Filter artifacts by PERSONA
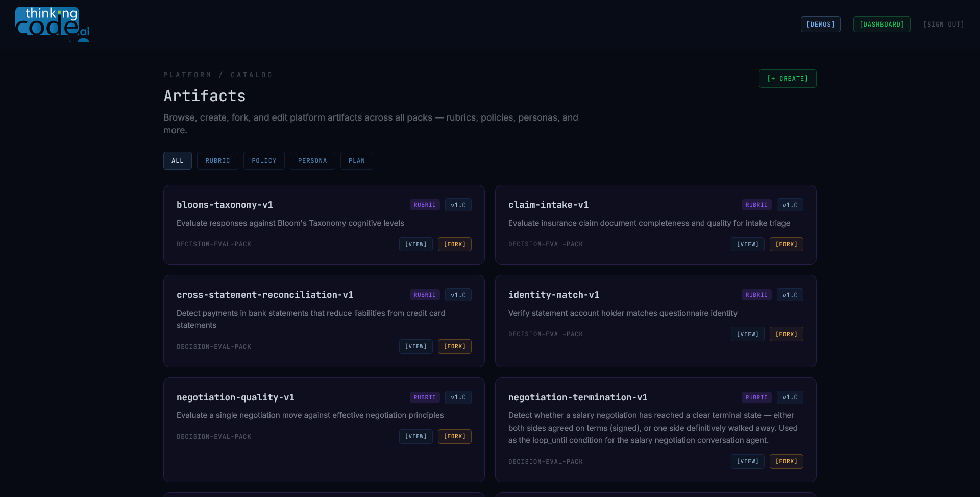The width and height of the screenshot is (980, 497). (x=312, y=161)
